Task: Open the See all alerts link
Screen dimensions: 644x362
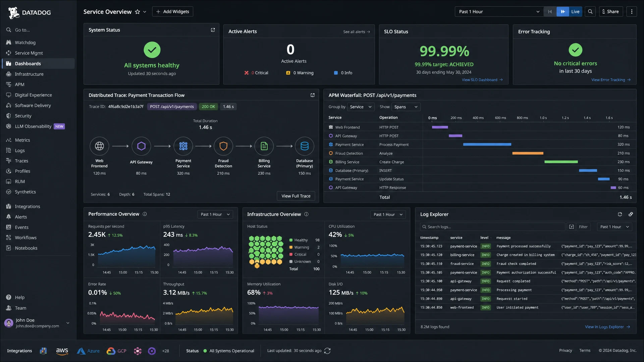Action: 357,32
